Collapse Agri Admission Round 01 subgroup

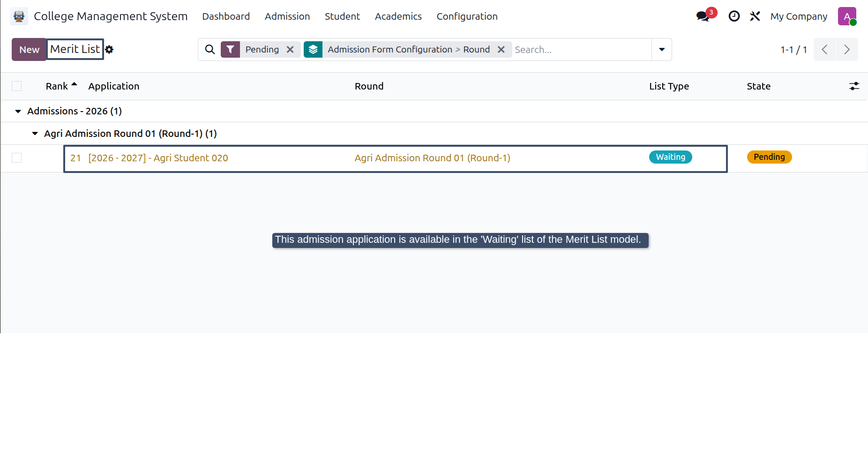[x=35, y=134]
